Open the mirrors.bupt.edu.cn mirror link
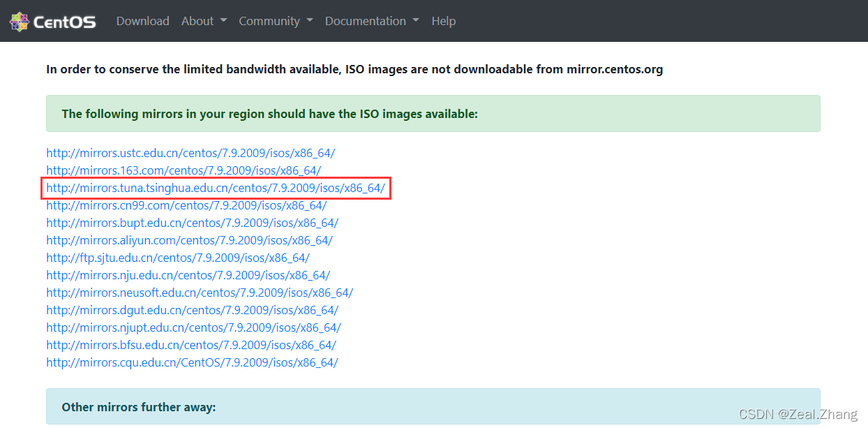 click(x=192, y=223)
